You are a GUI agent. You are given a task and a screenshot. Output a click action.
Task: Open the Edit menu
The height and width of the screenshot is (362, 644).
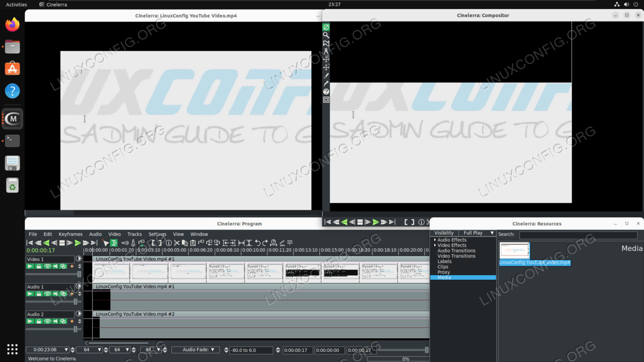coord(48,234)
